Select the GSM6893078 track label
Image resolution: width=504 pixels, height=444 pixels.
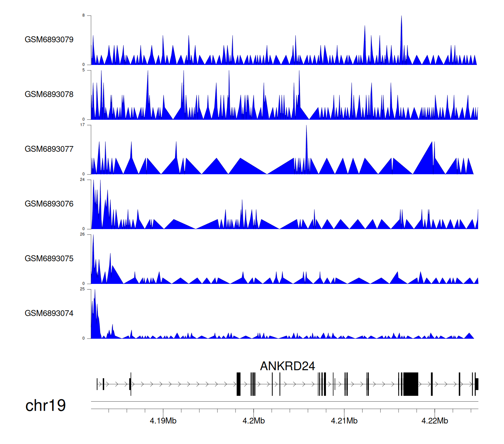coord(49,95)
